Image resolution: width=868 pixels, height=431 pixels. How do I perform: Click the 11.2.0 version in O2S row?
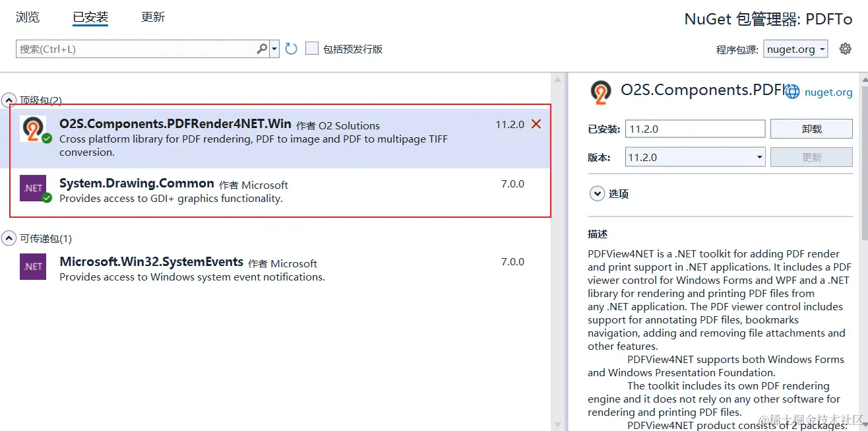(510, 124)
